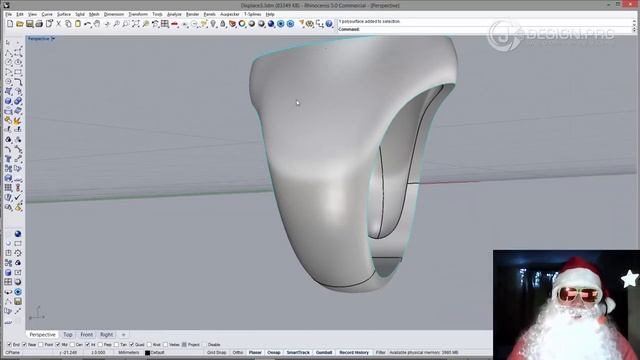
Task: Click the Paste clipboard icon
Action: pos(78,24)
